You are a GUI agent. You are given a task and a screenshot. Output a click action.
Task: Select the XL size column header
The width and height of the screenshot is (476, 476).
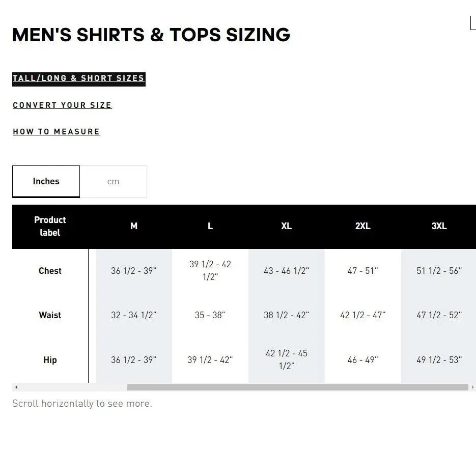286,226
